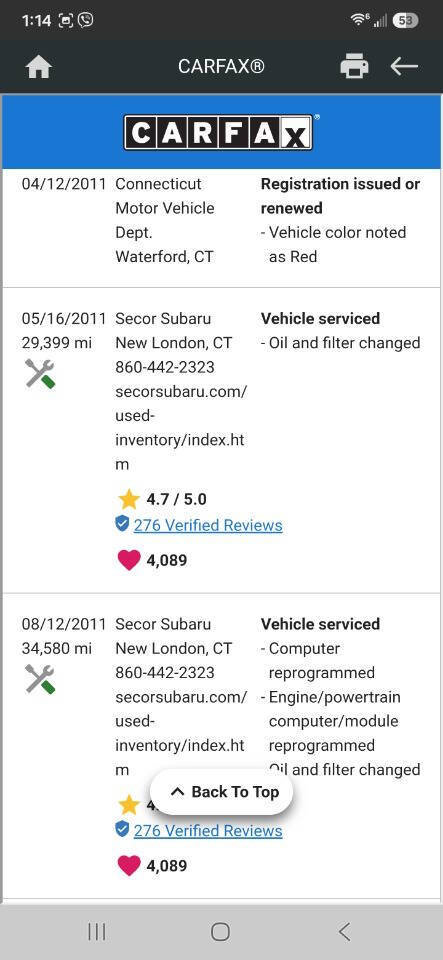Tap pink heart icon in 05/16/2011 entry
Viewport: 443px width, 960px height.
(128, 560)
